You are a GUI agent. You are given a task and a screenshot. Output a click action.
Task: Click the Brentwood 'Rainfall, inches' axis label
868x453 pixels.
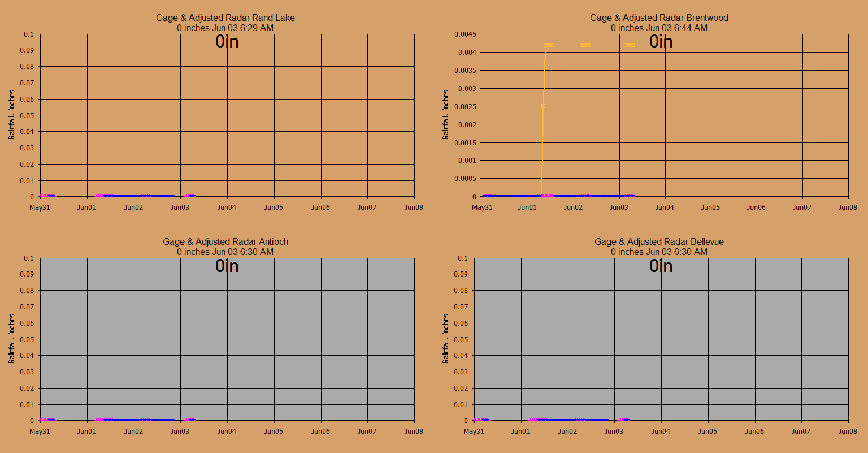(446, 115)
